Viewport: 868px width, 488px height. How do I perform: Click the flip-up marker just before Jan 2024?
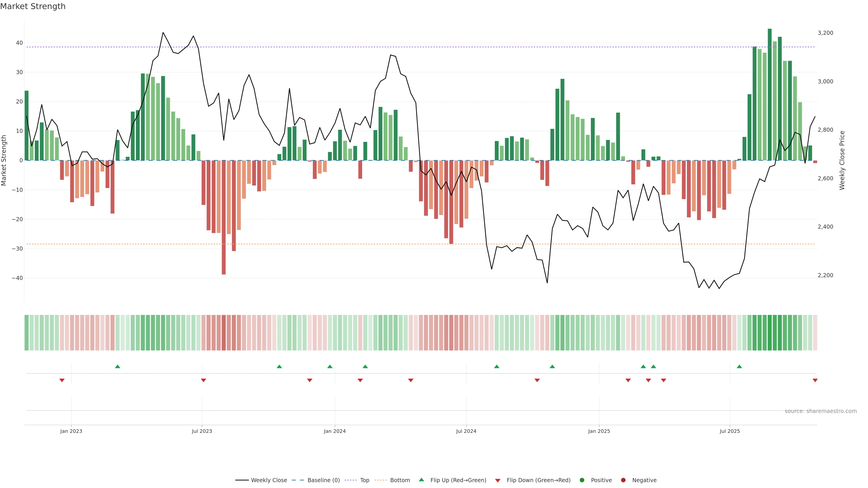[330, 366]
